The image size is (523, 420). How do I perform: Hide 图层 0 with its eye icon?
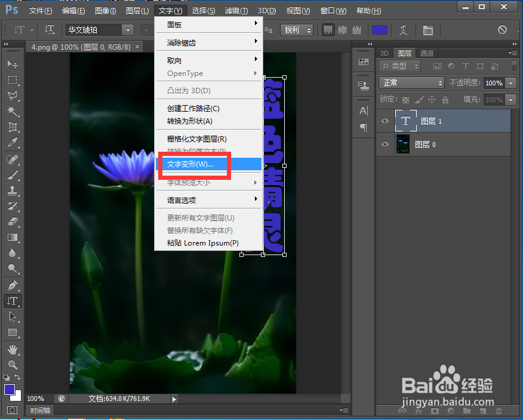coord(385,144)
